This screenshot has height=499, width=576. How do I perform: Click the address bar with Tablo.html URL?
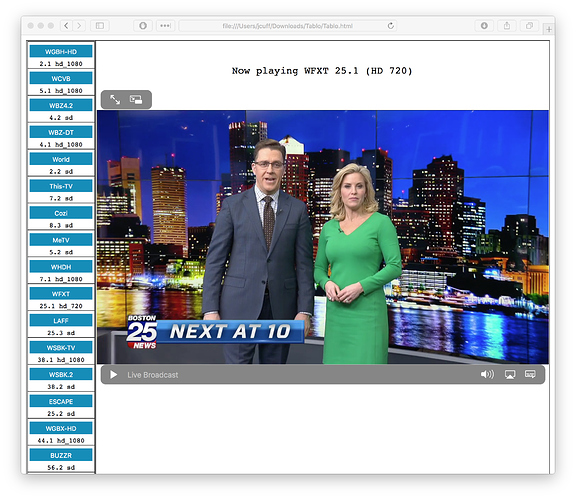point(288,26)
